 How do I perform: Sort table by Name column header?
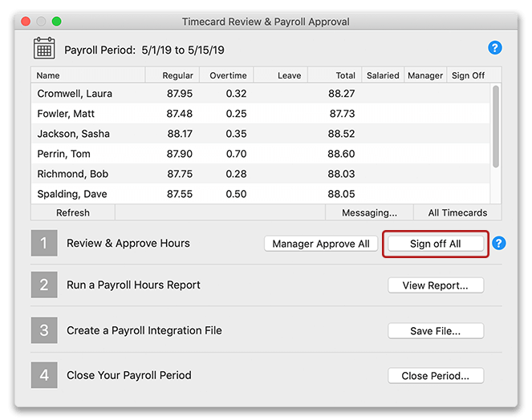click(x=88, y=75)
